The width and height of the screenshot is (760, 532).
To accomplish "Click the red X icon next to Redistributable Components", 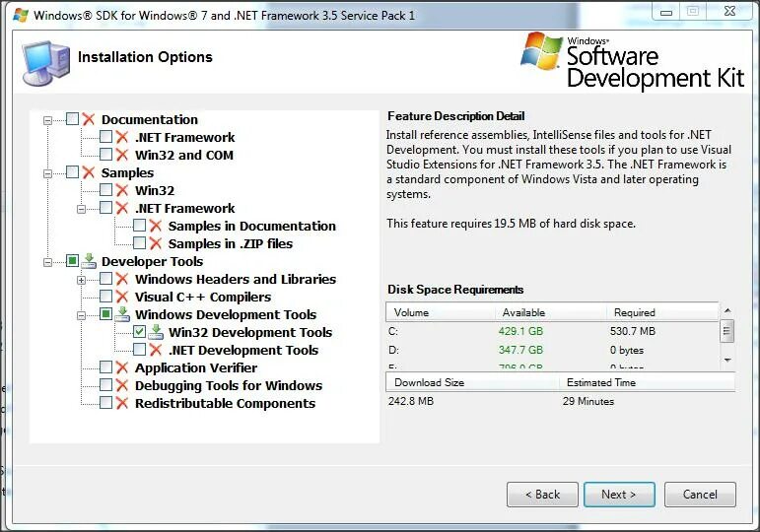I will pyautogui.click(x=122, y=403).
